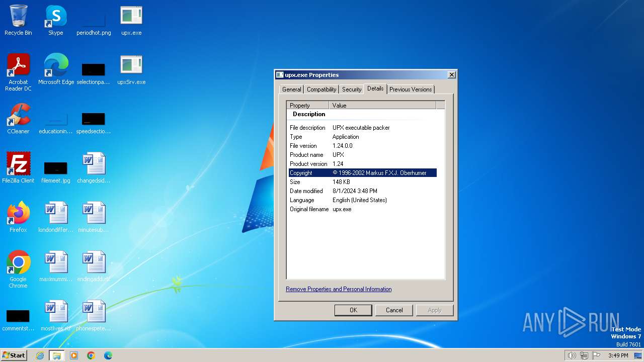644x362 pixels.
Task: Select maximummi... Word document icon
Action: pos(56,266)
